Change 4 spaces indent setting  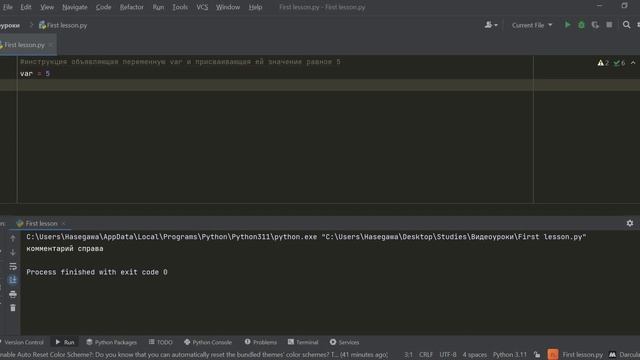(x=475, y=355)
